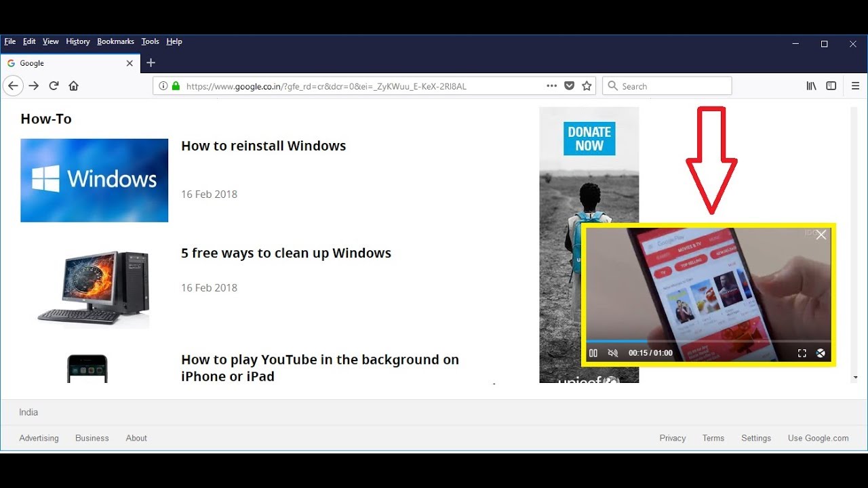Unmute the floating video player

(x=613, y=353)
